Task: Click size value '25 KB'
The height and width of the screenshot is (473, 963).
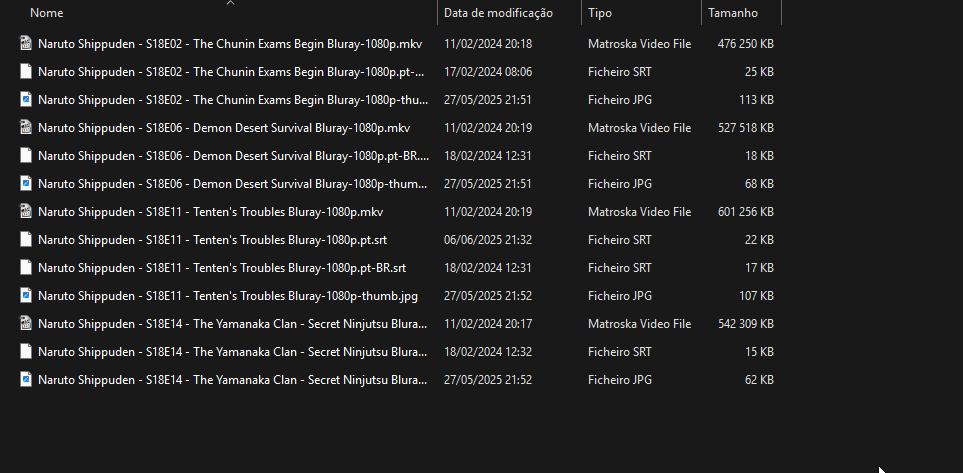Action: 759,72
